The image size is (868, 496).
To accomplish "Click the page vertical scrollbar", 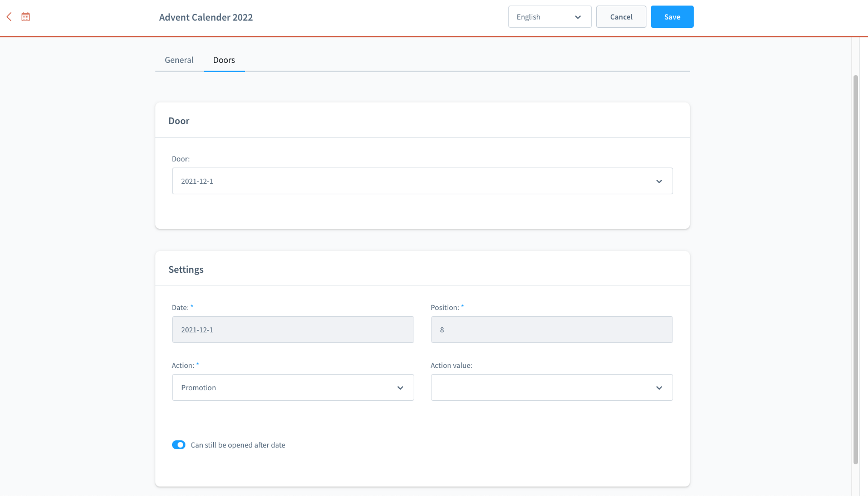I will (856, 269).
